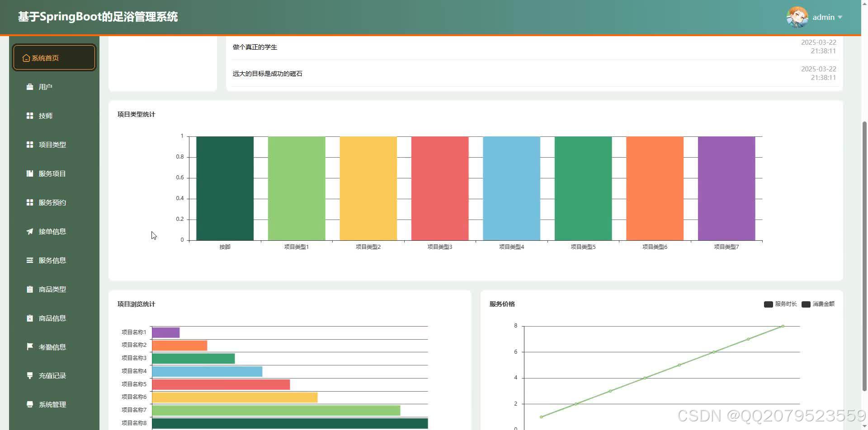The width and height of the screenshot is (868, 430).
Task: Click notice 远大的目标是成功的磁石
Action: 267,74
